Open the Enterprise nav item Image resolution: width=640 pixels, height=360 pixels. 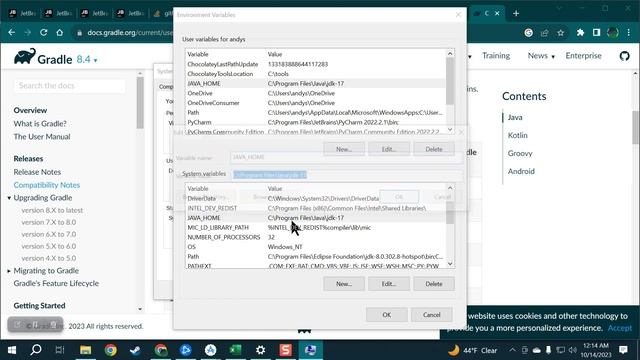[583, 56]
